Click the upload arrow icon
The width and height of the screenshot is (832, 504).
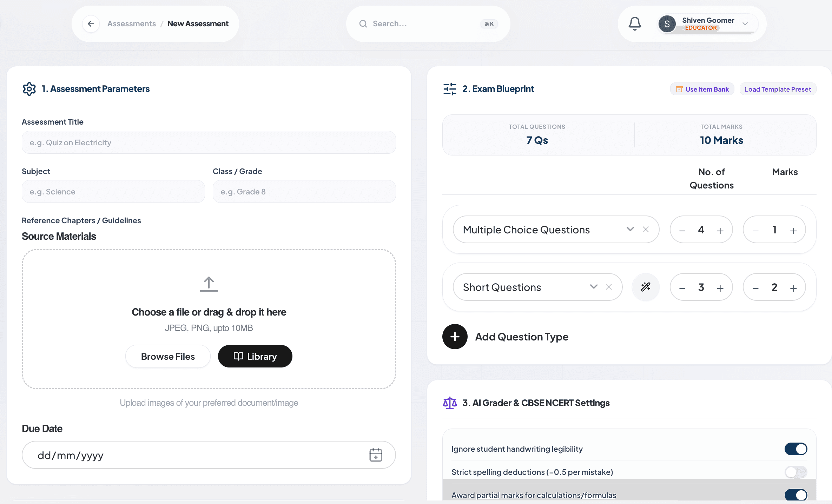(x=209, y=284)
